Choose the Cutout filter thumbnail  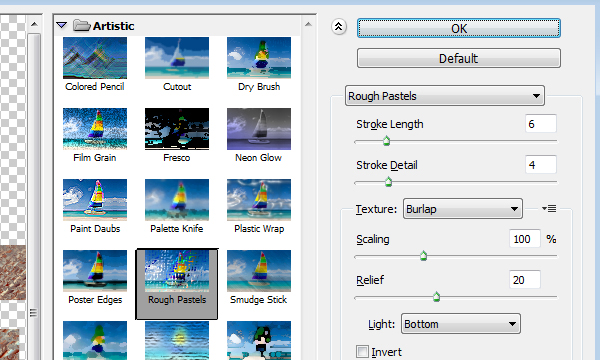point(177,58)
